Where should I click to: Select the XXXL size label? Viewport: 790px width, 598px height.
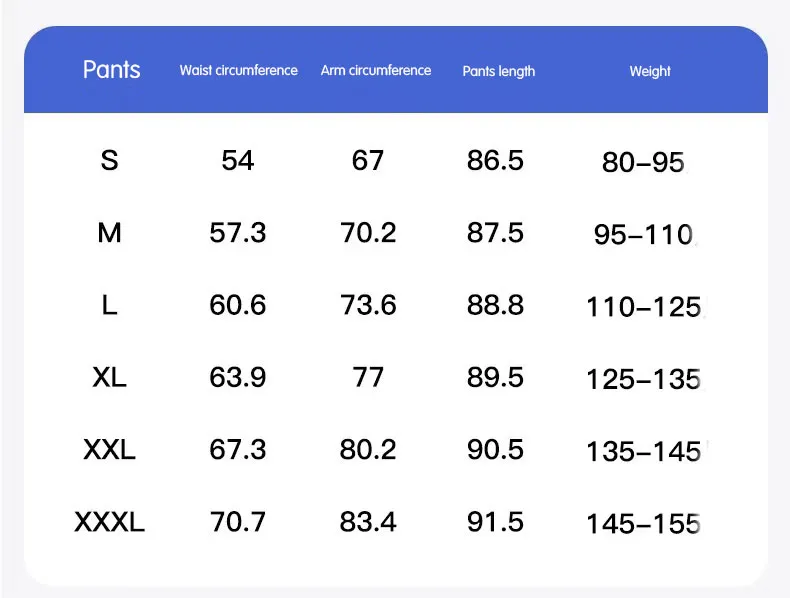[109, 522]
